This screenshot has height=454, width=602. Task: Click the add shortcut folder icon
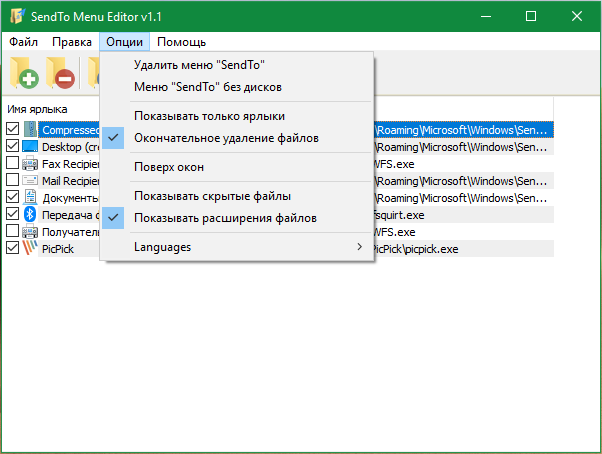24,73
